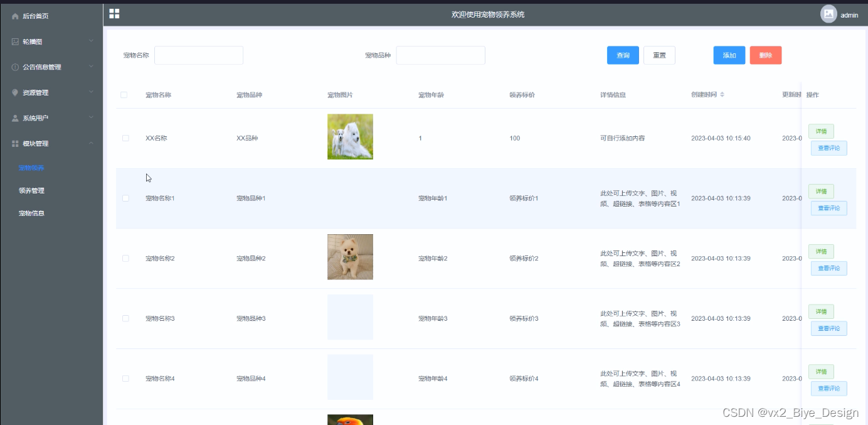Viewport: 868px width, 425px height.
Task: Expand the 系统用户 menu chevron
Action: pos(91,117)
